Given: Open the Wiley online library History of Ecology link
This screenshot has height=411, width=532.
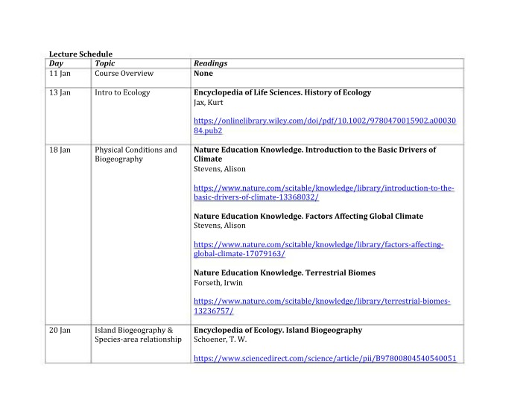Looking at the screenshot, I should (325, 126).
